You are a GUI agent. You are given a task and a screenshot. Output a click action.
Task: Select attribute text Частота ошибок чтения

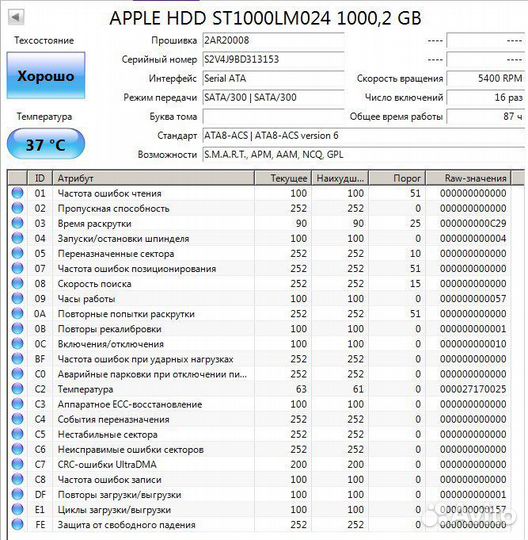(110, 194)
